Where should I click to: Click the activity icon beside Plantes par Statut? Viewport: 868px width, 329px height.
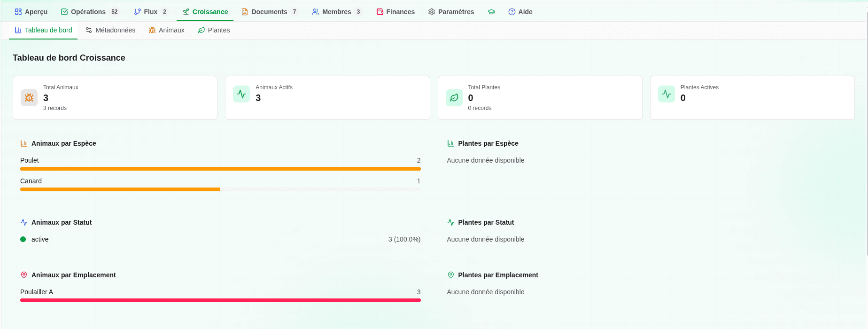pos(451,222)
